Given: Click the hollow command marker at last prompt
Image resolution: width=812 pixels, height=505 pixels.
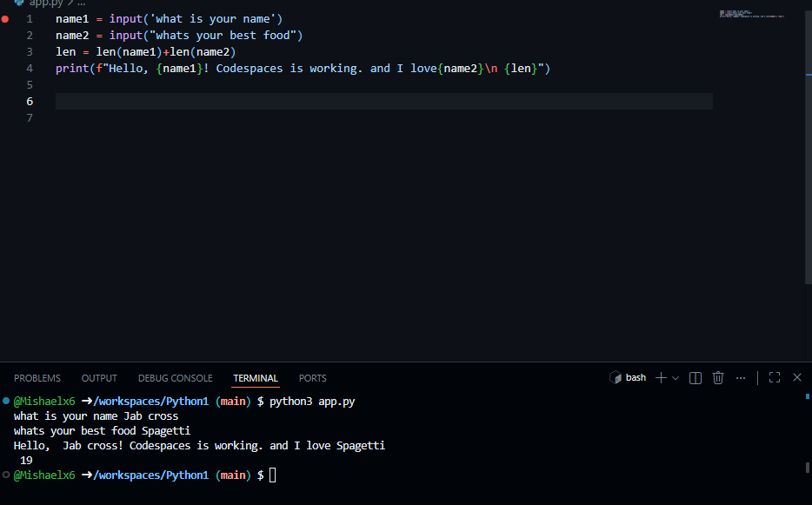Looking at the screenshot, I should coord(6,475).
